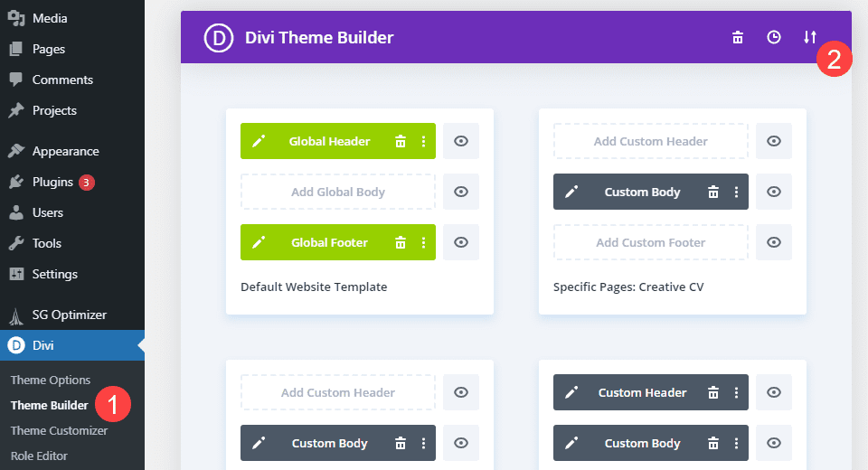Open portability import/export arrows icon
Viewport: 868px width, 470px height.
(x=810, y=37)
